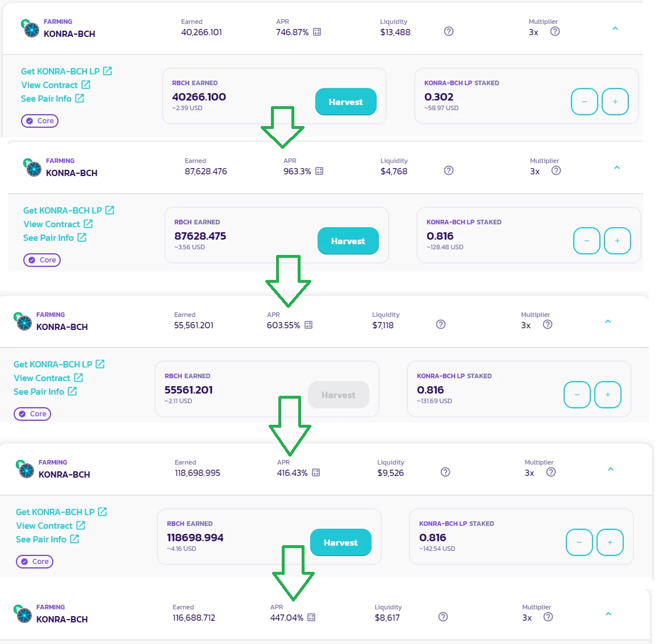The image size is (659, 644).
Task: Stake more LP with plus beside 142.54 USD
Action: coord(610,542)
